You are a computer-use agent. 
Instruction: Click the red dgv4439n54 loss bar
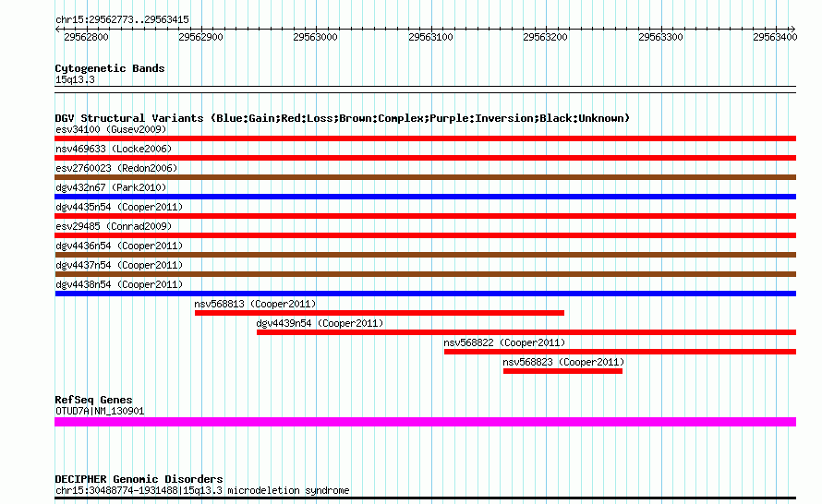pyautogui.click(x=526, y=332)
